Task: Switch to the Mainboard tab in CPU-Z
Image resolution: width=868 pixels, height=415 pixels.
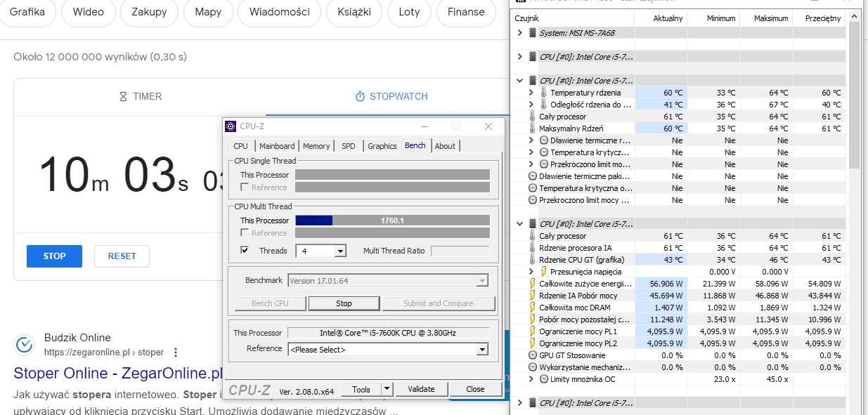Action: (277, 146)
